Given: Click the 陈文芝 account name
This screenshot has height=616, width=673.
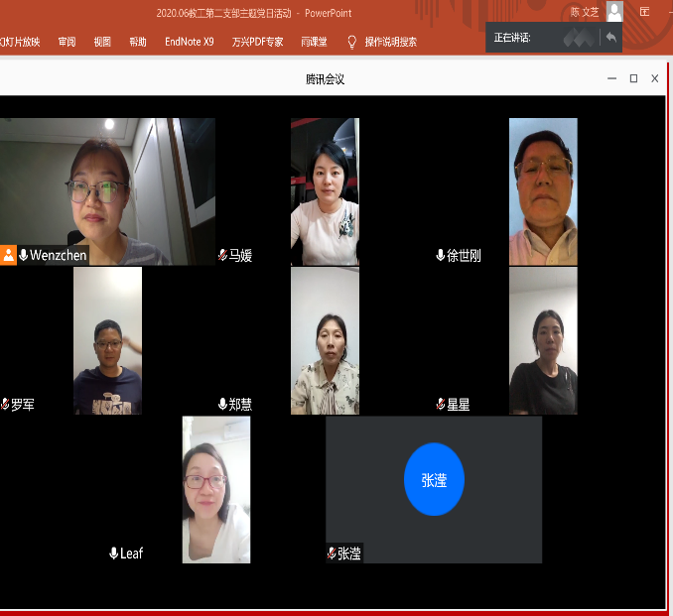Looking at the screenshot, I should (x=583, y=12).
